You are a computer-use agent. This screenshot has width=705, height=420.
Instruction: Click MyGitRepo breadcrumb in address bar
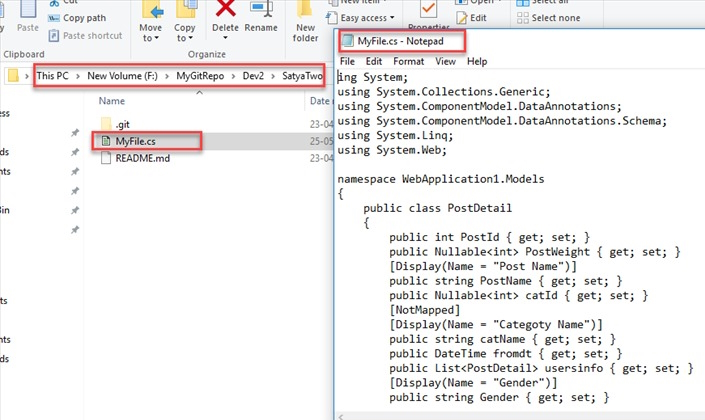click(200, 76)
